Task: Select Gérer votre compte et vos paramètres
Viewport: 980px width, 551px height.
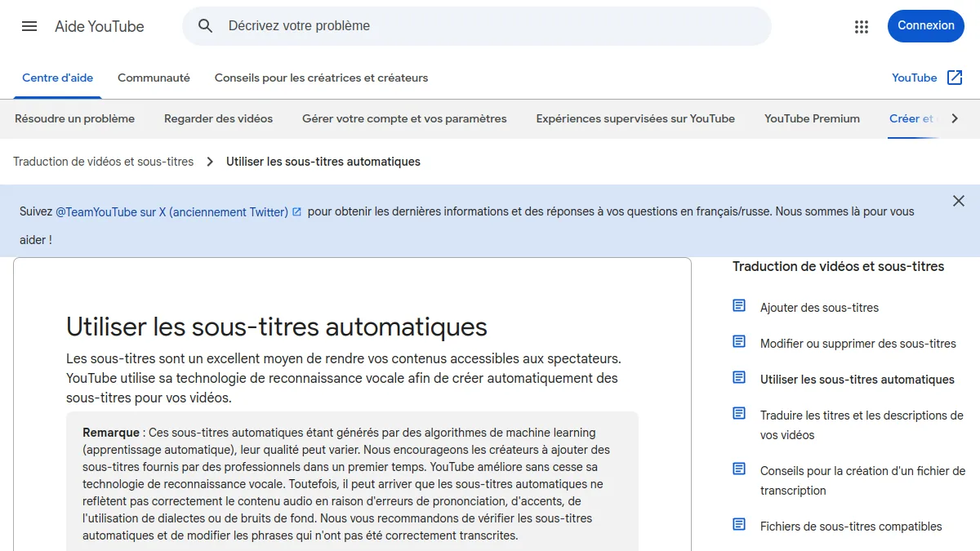Action: [x=404, y=118]
